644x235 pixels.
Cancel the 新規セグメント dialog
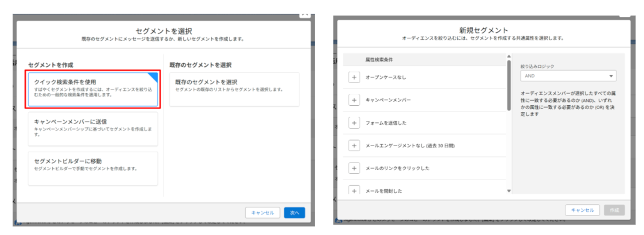click(582, 210)
